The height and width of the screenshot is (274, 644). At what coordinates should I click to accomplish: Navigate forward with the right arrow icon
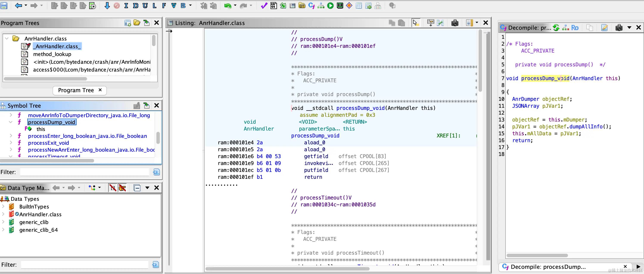click(x=34, y=6)
